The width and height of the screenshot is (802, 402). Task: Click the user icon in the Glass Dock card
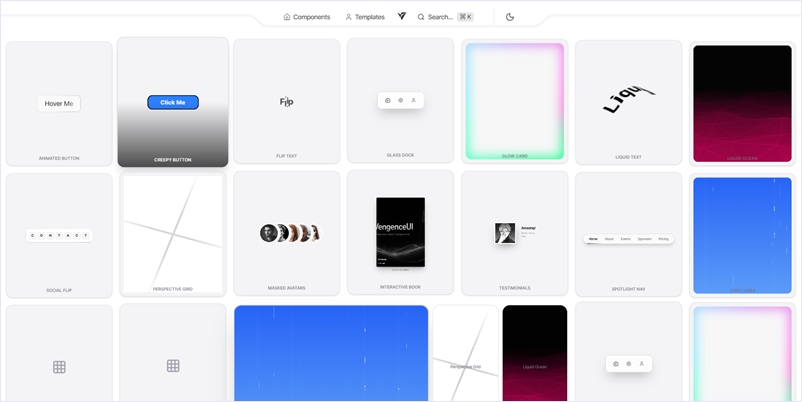point(413,100)
